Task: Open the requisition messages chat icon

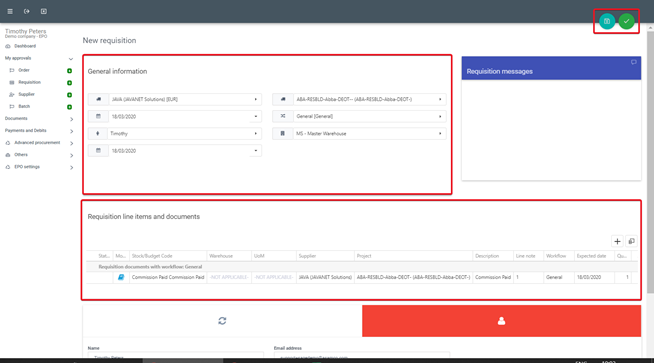Action: click(x=634, y=62)
